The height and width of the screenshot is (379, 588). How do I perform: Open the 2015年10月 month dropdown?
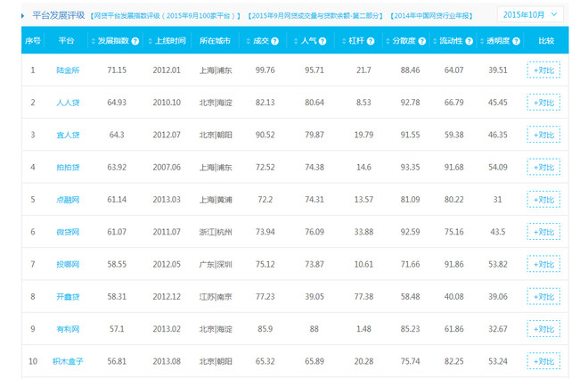pyautogui.click(x=530, y=15)
